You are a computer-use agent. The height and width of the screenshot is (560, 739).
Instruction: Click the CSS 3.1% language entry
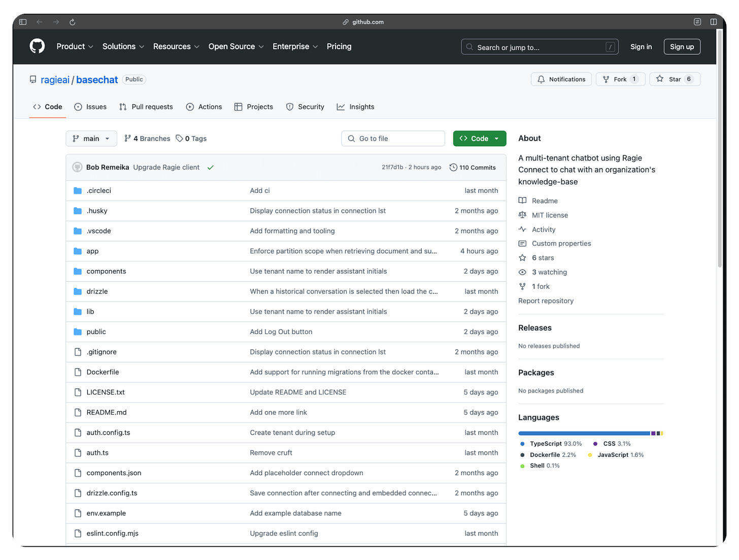[x=612, y=444]
